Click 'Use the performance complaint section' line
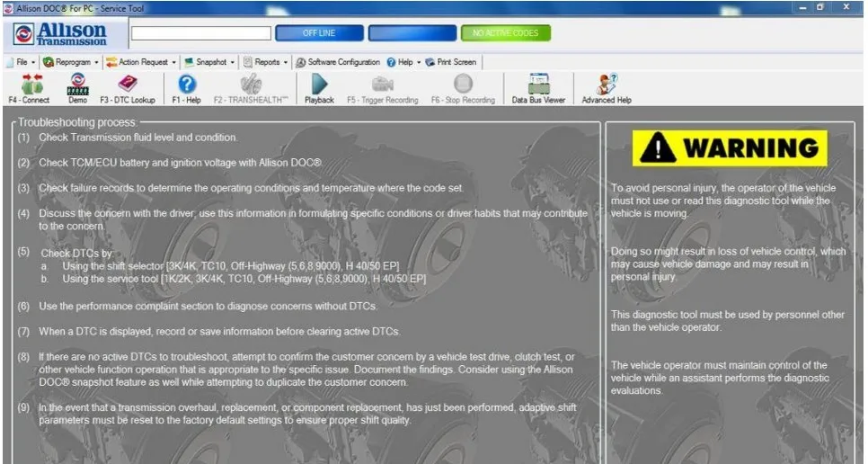This screenshot has height=464, width=868. [208, 307]
